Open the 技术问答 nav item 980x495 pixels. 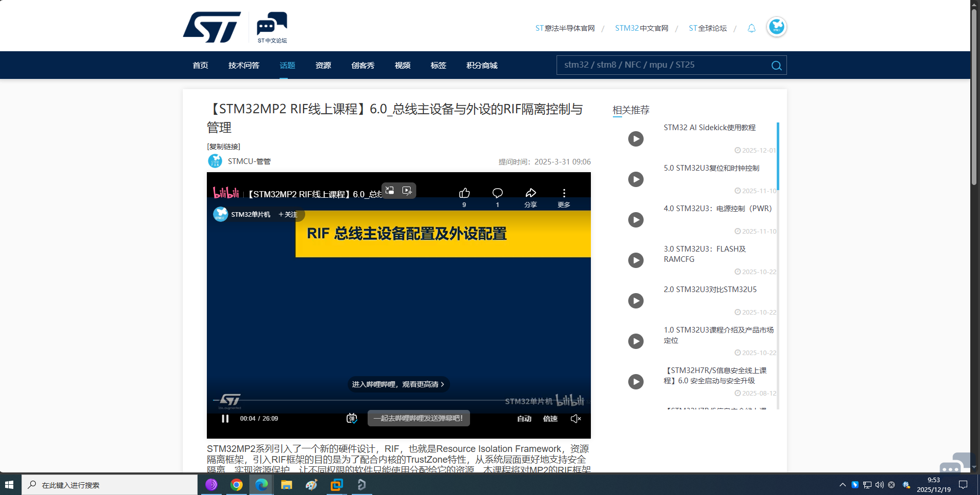[244, 66]
